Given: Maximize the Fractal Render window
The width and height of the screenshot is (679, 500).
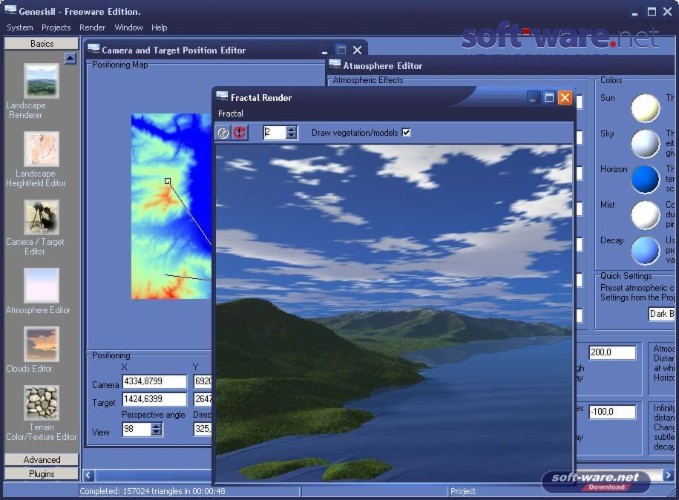Looking at the screenshot, I should (x=549, y=98).
